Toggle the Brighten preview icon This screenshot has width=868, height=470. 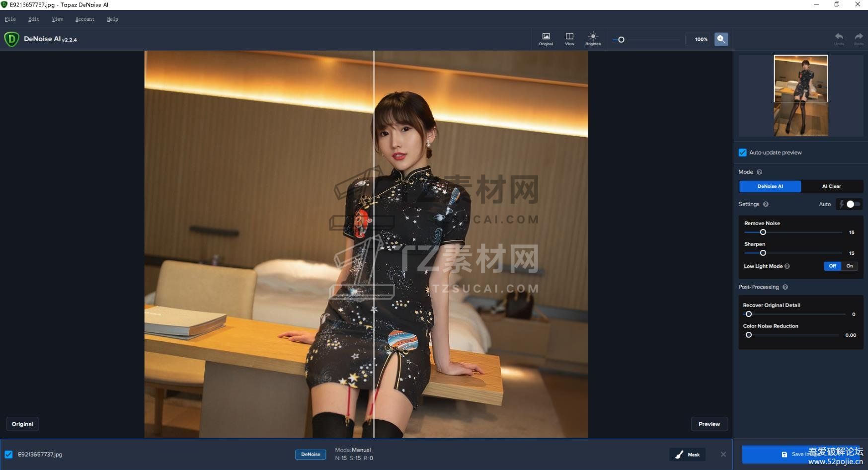tap(593, 39)
